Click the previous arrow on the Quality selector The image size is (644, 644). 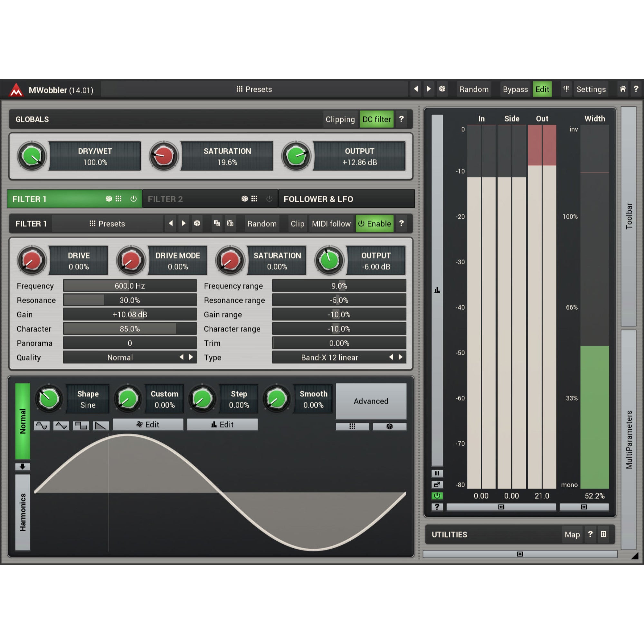[x=182, y=357]
